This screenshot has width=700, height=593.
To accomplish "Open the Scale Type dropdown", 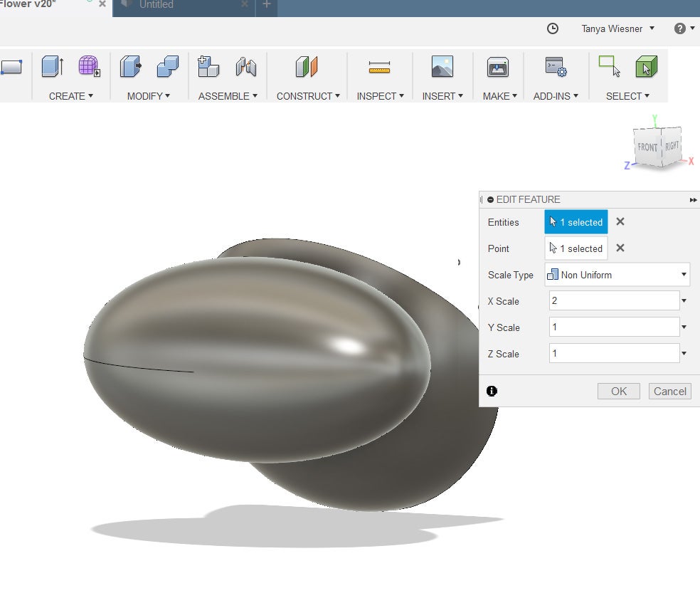I will (617, 275).
